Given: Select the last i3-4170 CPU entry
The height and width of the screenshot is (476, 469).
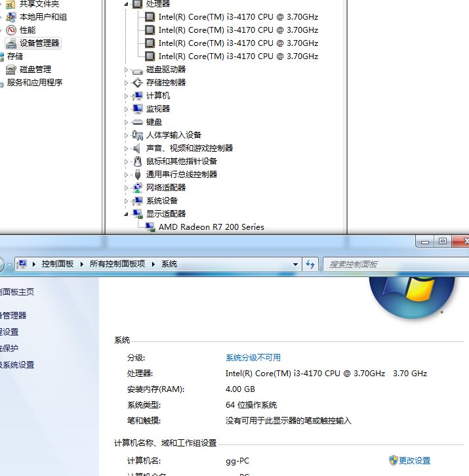Looking at the screenshot, I should [238, 56].
